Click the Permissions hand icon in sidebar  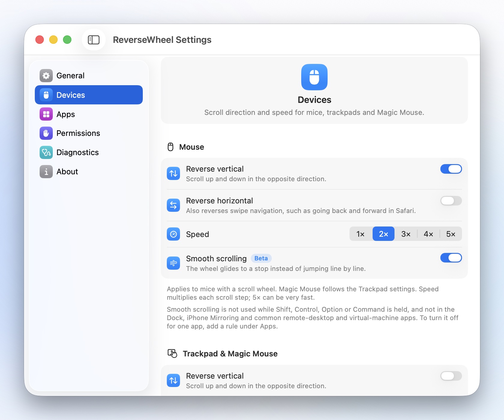46,133
